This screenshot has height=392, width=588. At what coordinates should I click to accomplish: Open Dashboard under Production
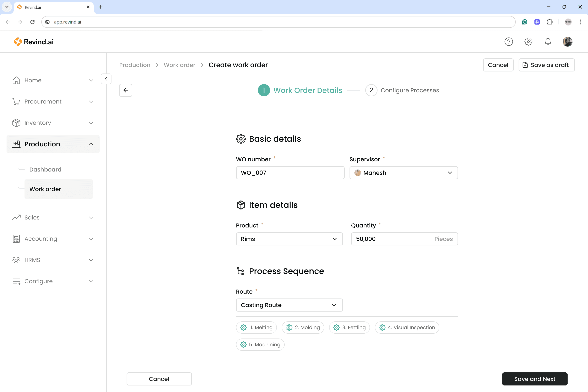tap(45, 169)
